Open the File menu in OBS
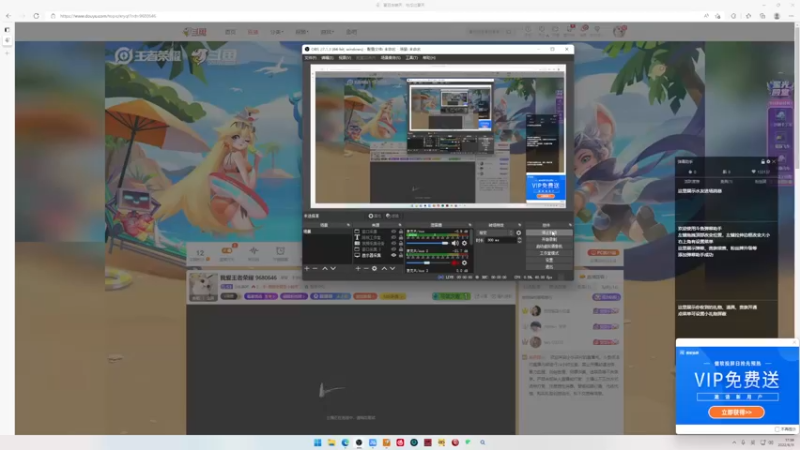Screen dimensions: 800x450 coord(310,58)
